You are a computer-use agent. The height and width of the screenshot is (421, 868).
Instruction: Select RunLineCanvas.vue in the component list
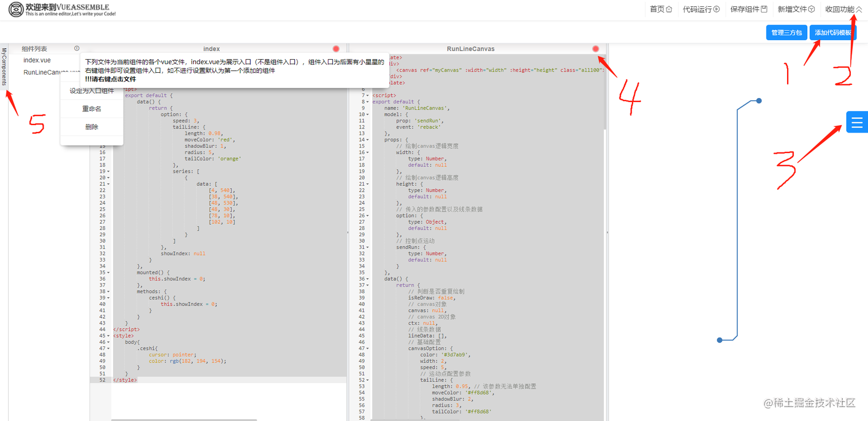point(52,72)
